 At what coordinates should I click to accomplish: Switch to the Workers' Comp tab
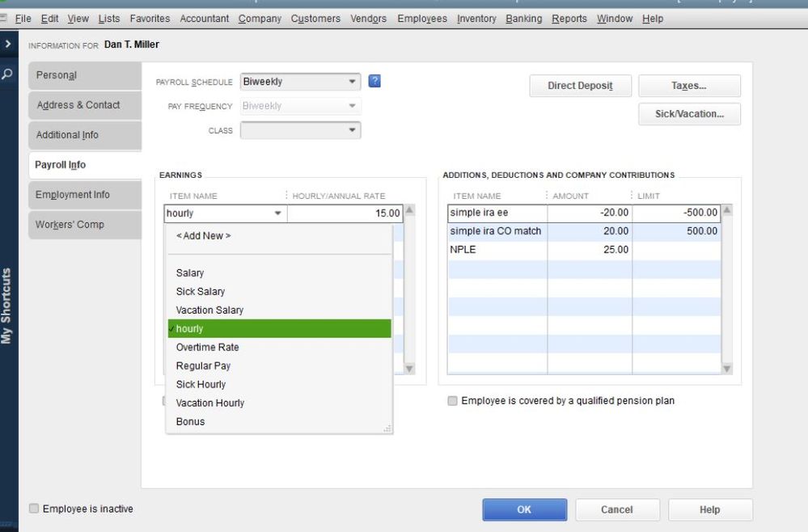(x=85, y=225)
